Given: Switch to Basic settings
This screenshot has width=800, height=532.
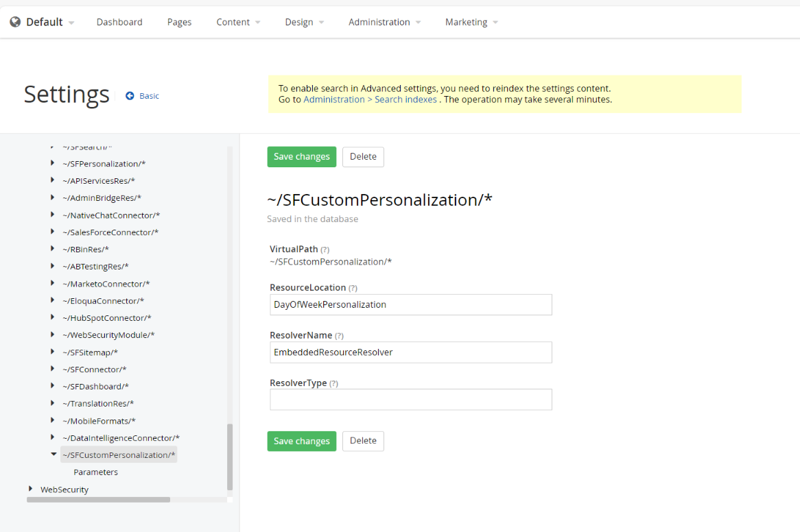Looking at the screenshot, I should tap(149, 96).
